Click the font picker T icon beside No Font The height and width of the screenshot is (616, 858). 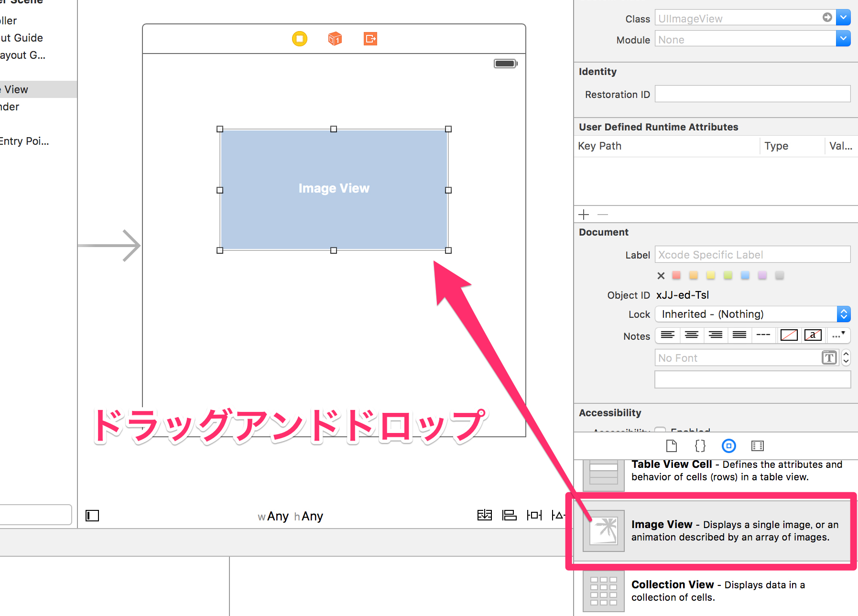pos(829,357)
